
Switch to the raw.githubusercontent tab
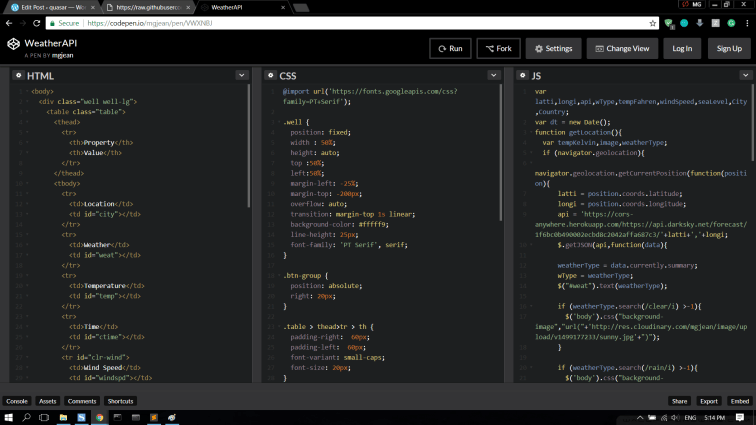click(148, 7)
